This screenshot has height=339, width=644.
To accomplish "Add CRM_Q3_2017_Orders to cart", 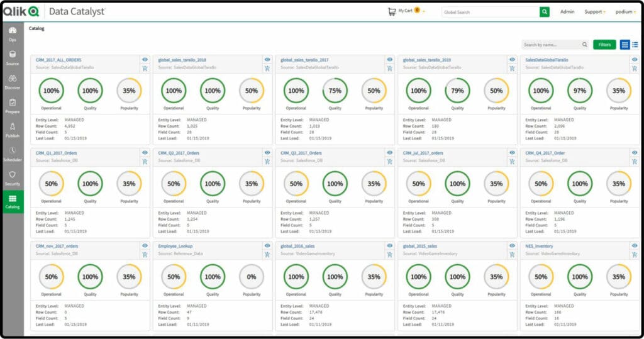I will pos(390,162).
